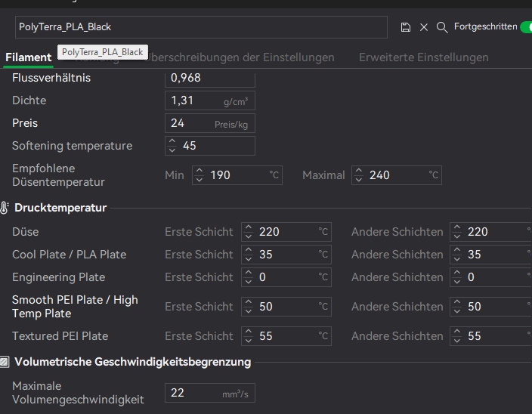Viewport: 532px width, 414px height.
Task: Increase Engineering Plate Erste Schicht temperature
Action: (x=249, y=273)
